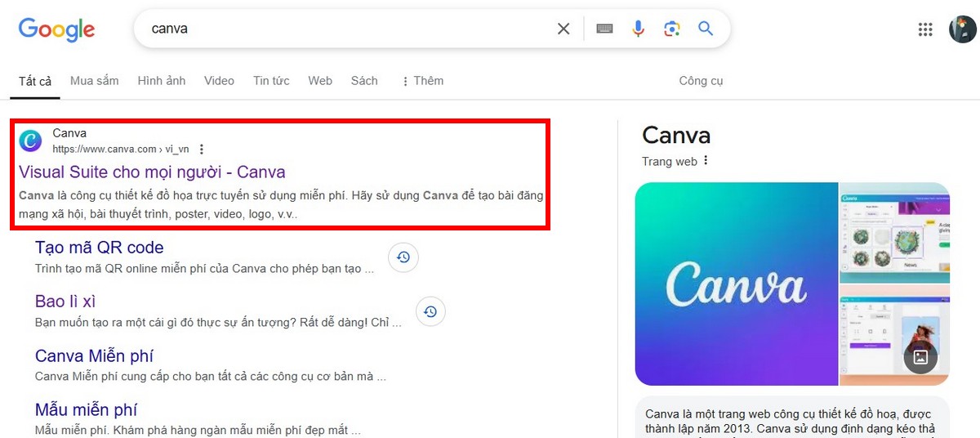Select the Tất cả tab
Screen dimensions: 980x438
coord(35,81)
